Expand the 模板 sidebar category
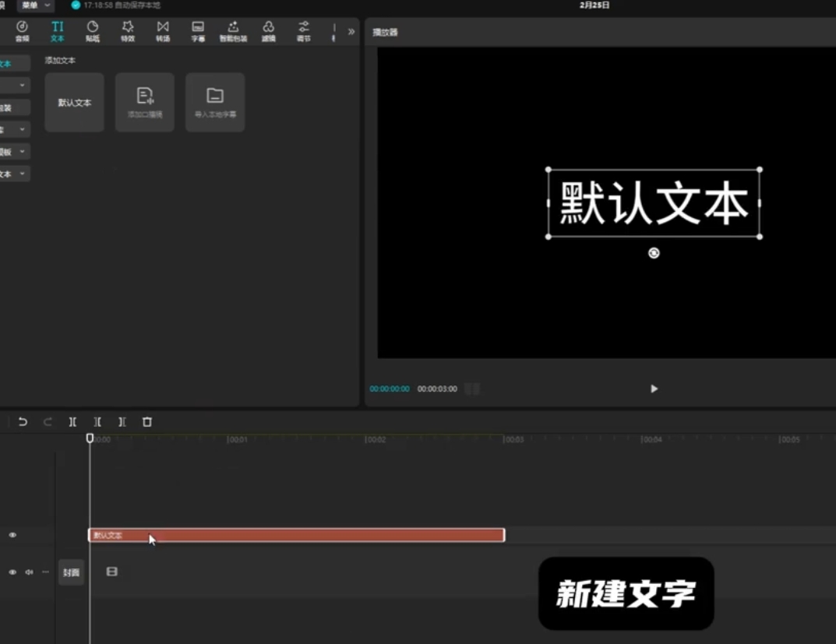 pos(14,152)
